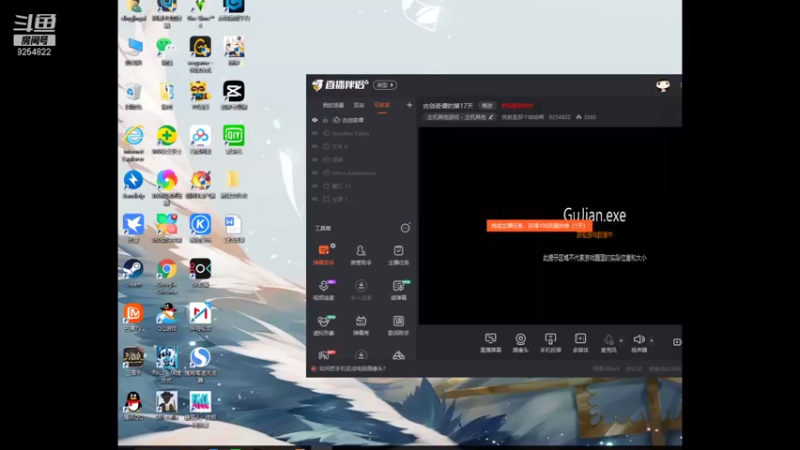
Task: Add a 摄像头 camera source
Action: click(520, 343)
